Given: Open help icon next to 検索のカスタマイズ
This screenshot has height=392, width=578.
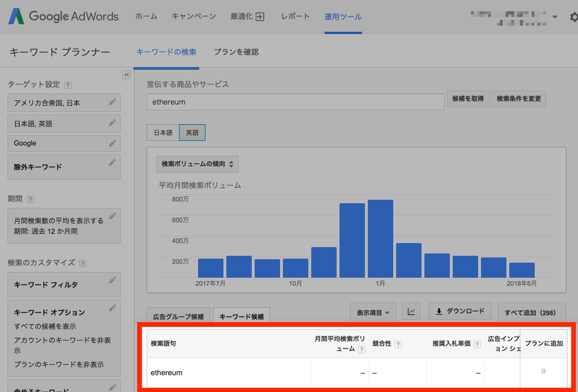Looking at the screenshot, I should tap(83, 263).
